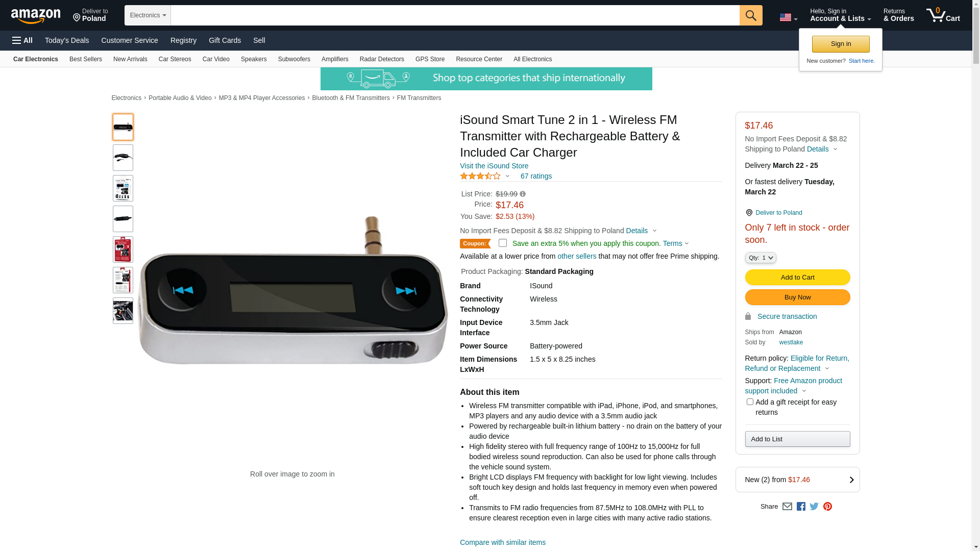Open Today's Deals menu item
Viewport: 980px width, 551px height.
tap(67, 40)
